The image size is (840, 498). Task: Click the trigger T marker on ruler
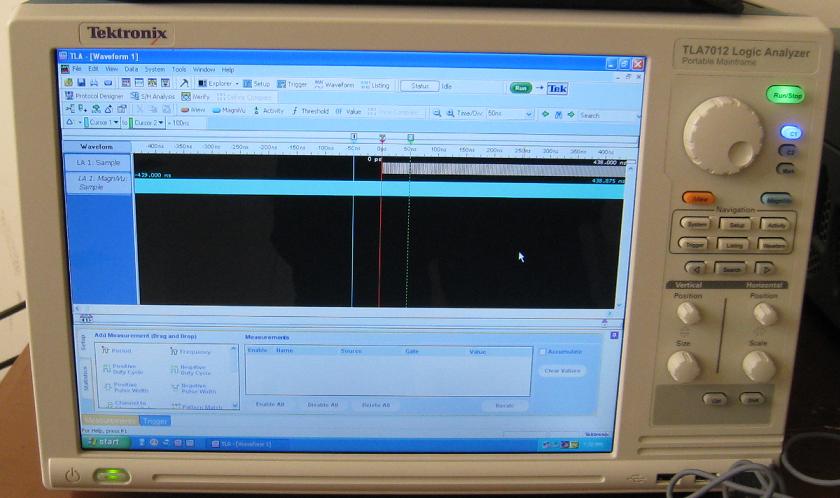click(382, 138)
